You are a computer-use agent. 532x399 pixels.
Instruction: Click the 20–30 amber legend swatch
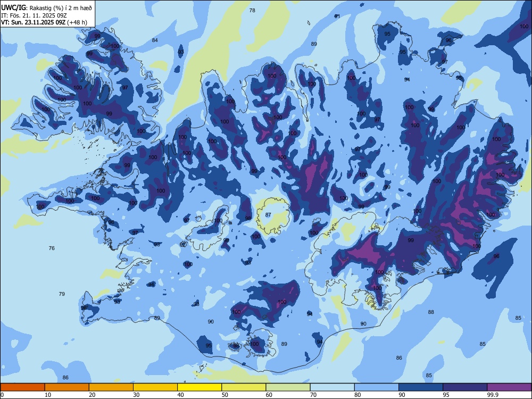click(x=111, y=387)
